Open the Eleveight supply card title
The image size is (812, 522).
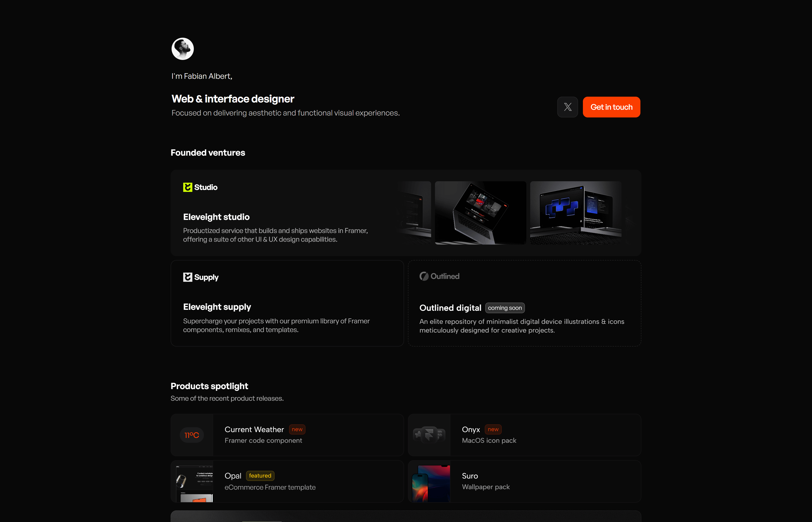click(217, 307)
